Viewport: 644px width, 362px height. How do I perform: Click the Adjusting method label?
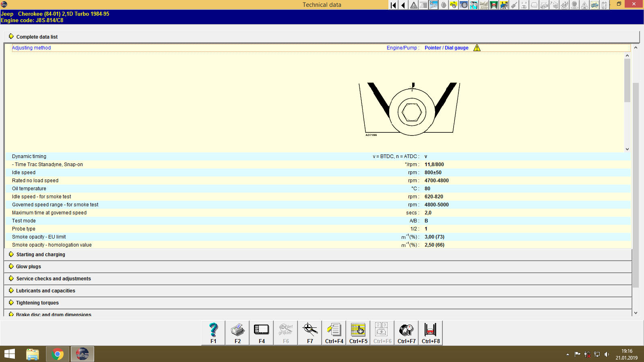pyautogui.click(x=31, y=47)
